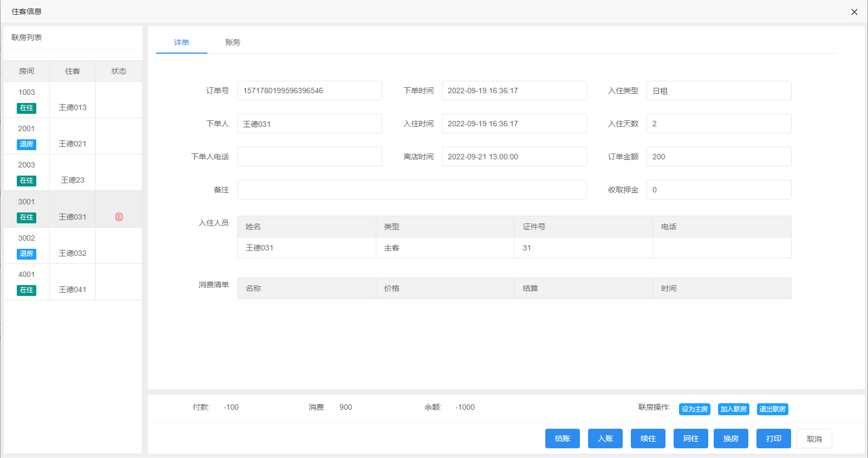
Task: Click guest name 王德031 in room list
Action: tap(73, 217)
